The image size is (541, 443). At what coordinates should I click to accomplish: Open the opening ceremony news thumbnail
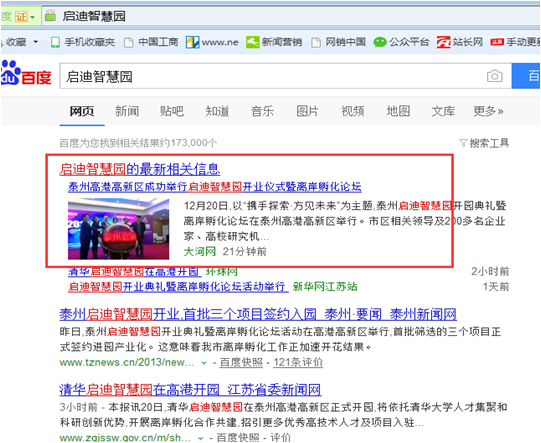coord(118,229)
